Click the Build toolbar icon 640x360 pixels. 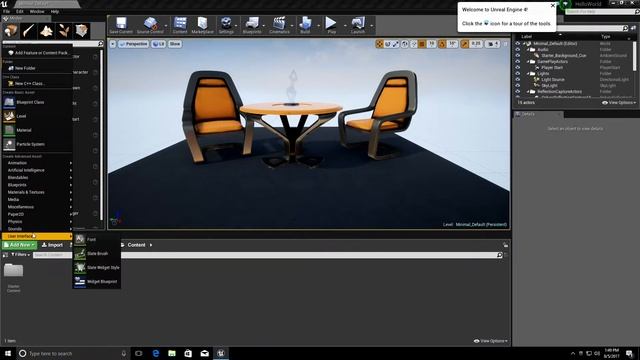305,25
